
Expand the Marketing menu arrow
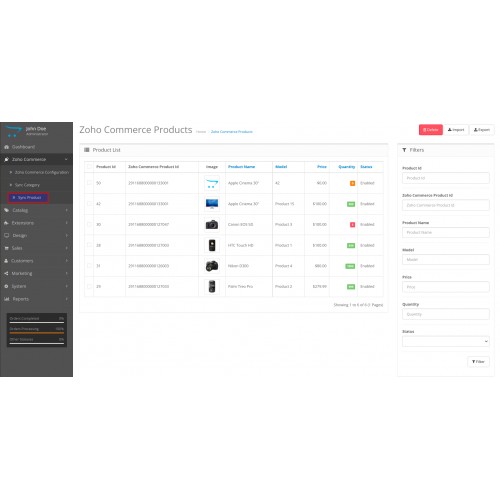point(66,274)
